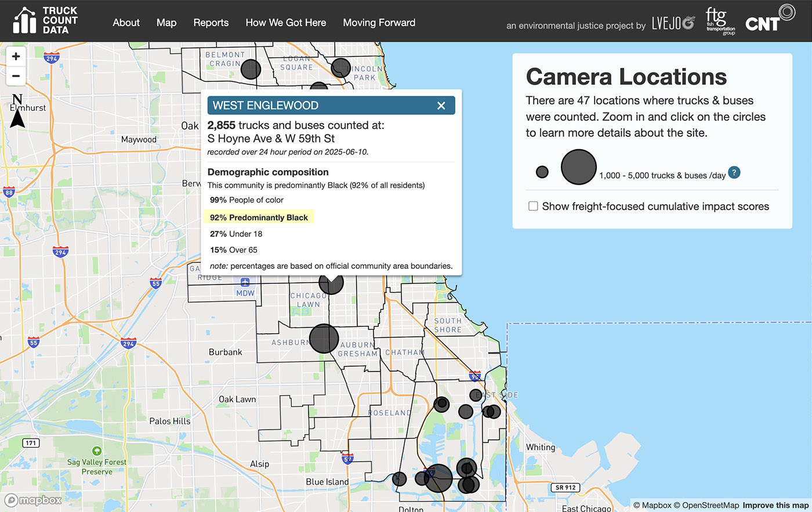The image size is (812, 512).
Task: Click a truck count circle near Blue Island
Action: 399,479
